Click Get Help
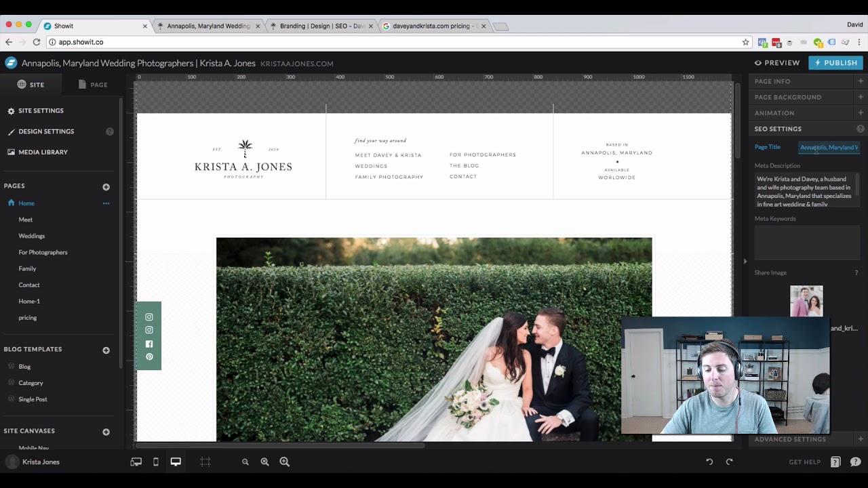This screenshot has height=488, width=868. coord(805,462)
